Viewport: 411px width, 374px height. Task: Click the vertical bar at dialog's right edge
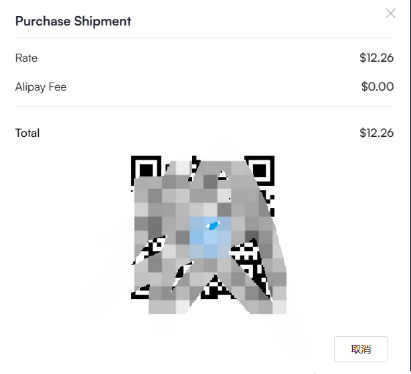coord(410,185)
